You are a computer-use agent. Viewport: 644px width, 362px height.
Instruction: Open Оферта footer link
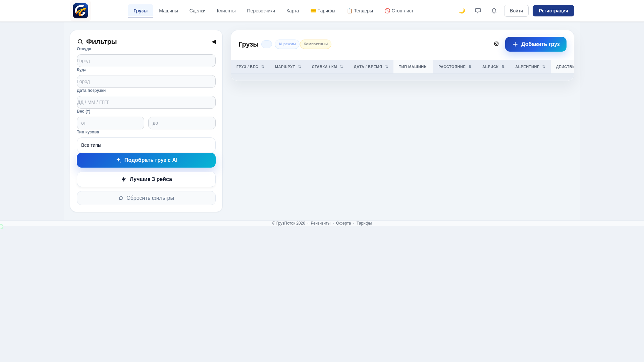pyautogui.click(x=343, y=223)
